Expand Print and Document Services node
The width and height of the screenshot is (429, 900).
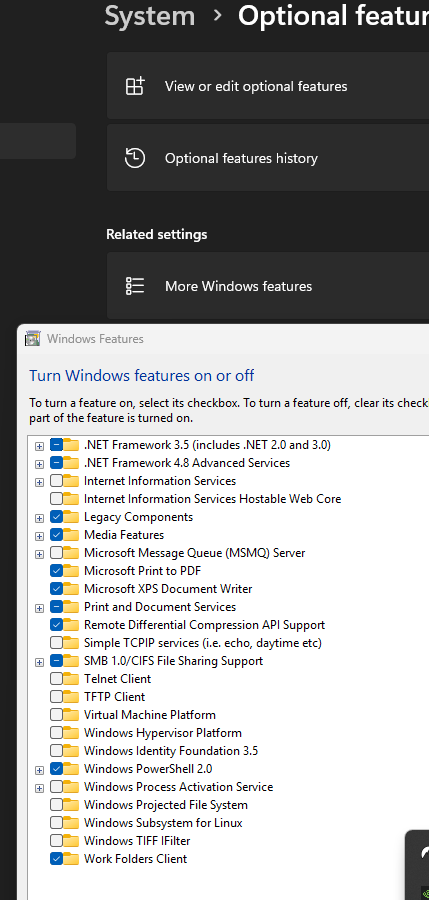coord(39,608)
